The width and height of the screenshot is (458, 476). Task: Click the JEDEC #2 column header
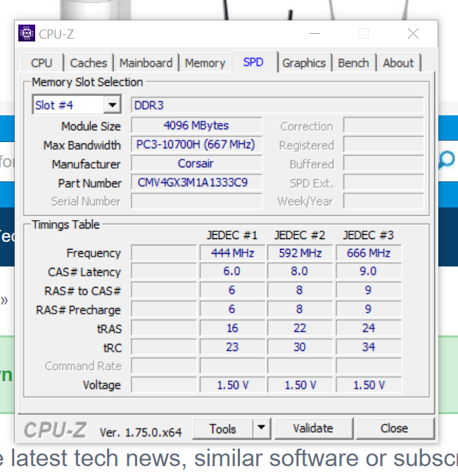300,235
